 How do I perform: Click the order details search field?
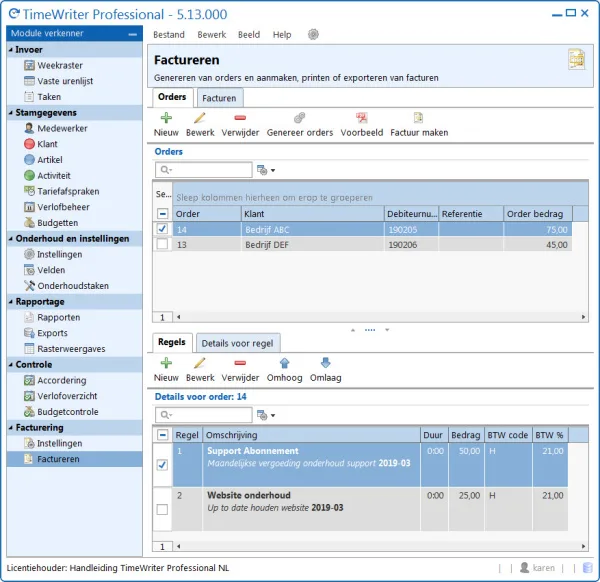[204, 415]
